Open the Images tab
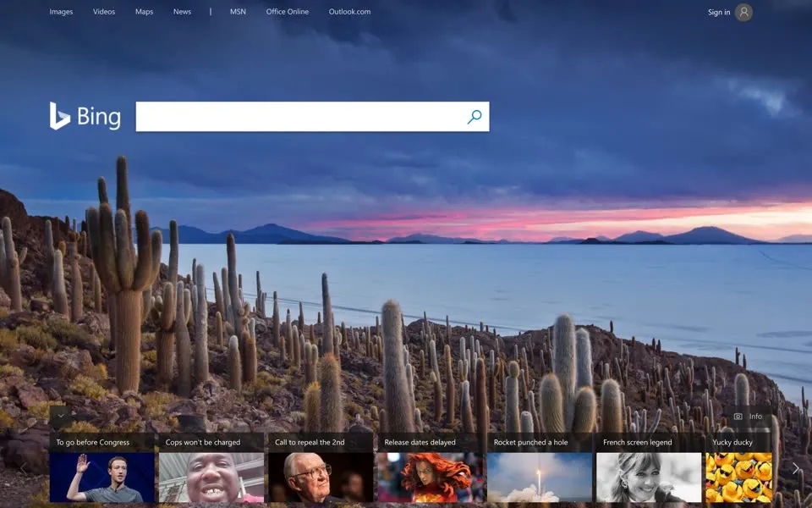 (61, 11)
